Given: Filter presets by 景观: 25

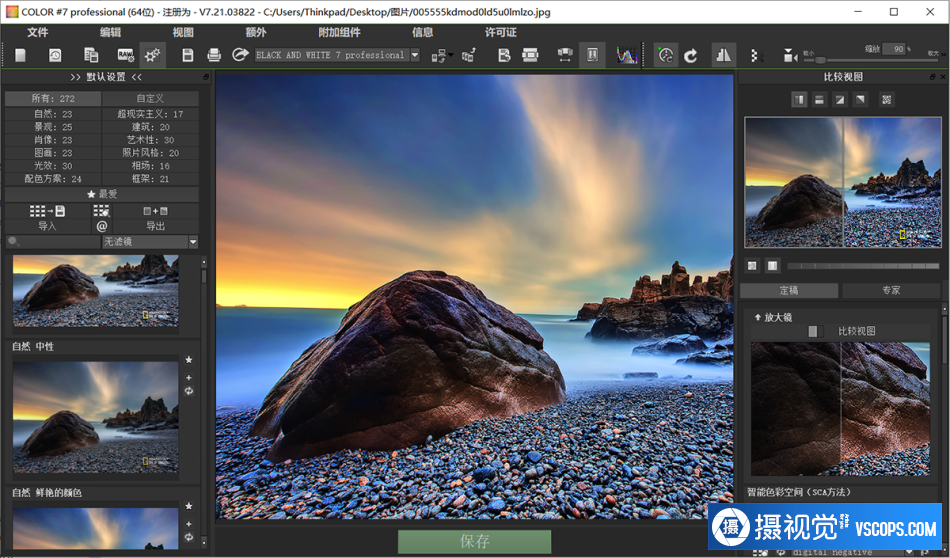Looking at the screenshot, I should coord(53,127).
